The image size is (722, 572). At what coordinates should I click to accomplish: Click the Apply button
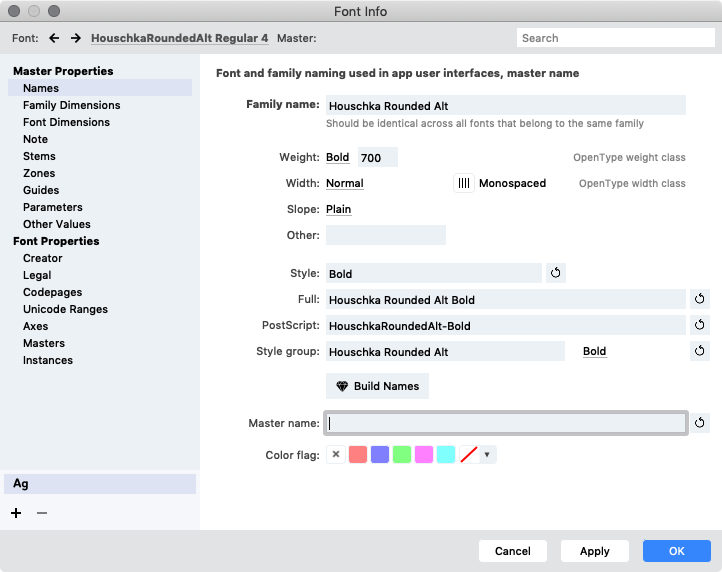pos(594,551)
